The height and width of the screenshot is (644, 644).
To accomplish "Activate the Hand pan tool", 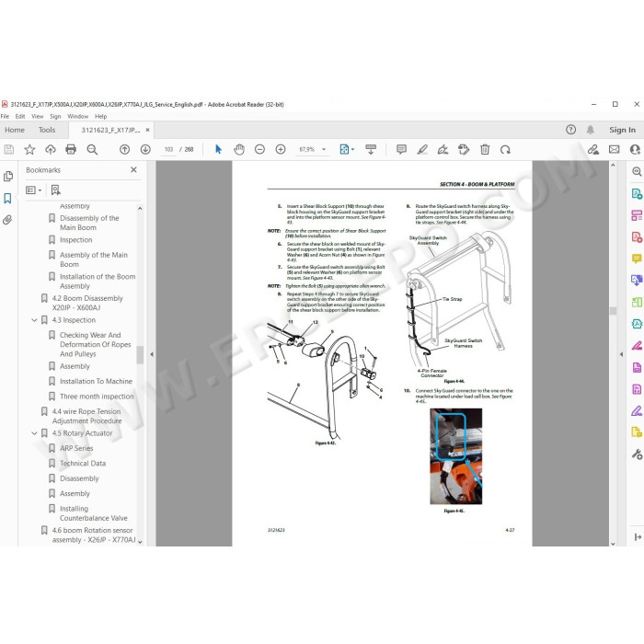I will (239, 149).
